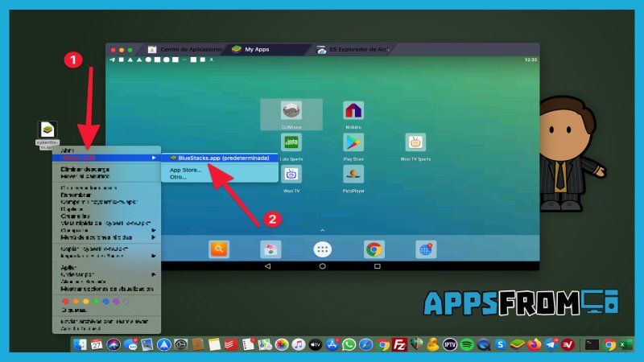Open Finder from the macOS Dock
This screenshot has height=362, width=644.
[x=80, y=344]
